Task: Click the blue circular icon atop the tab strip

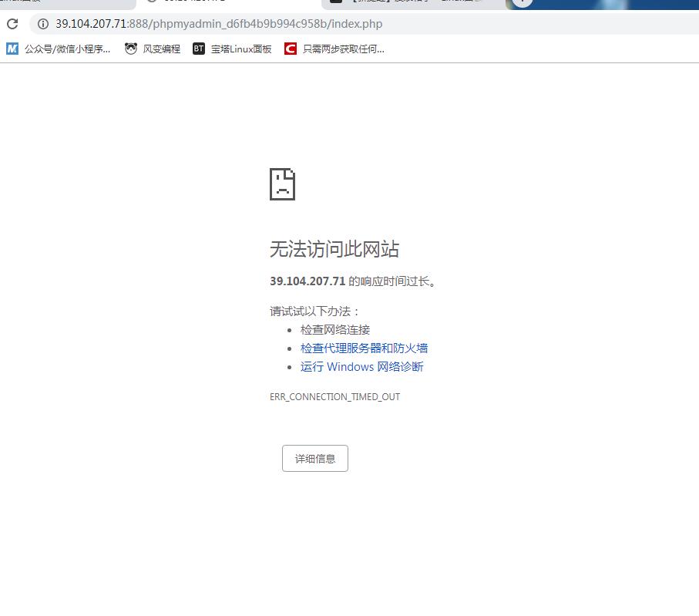Action: coord(522,5)
